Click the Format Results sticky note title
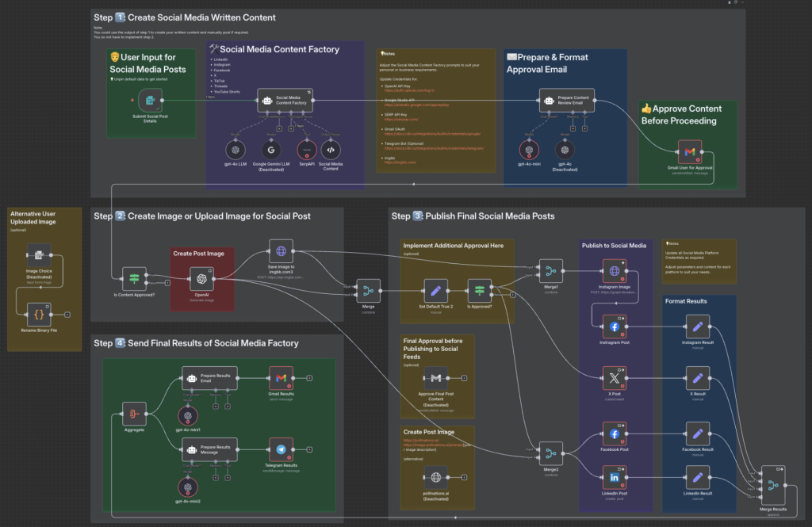 click(685, 301)
